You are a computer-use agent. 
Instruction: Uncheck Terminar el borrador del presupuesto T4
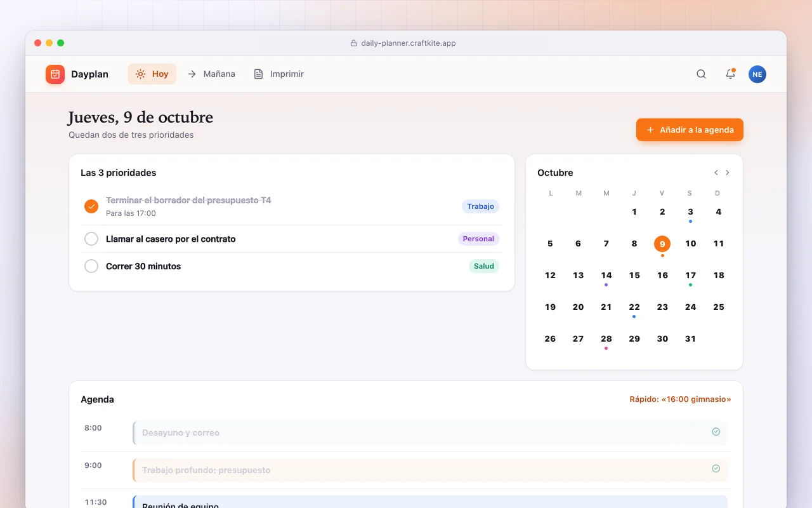[x=91, y=206]
